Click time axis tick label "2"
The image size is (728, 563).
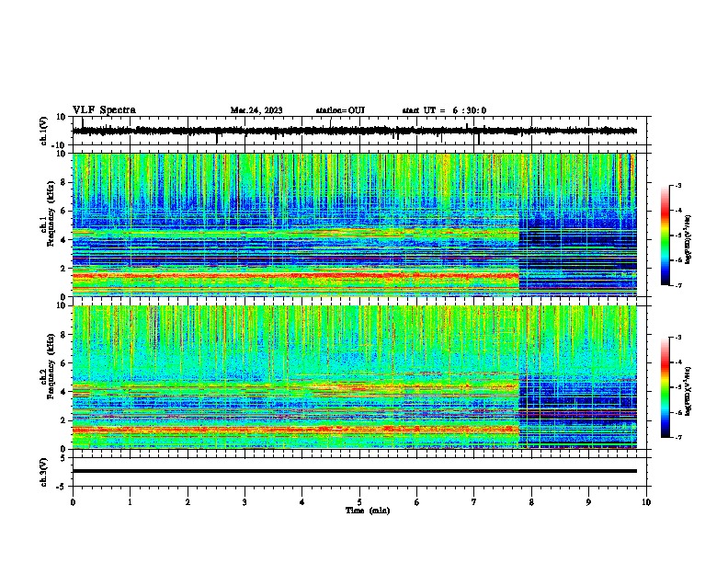188,502
